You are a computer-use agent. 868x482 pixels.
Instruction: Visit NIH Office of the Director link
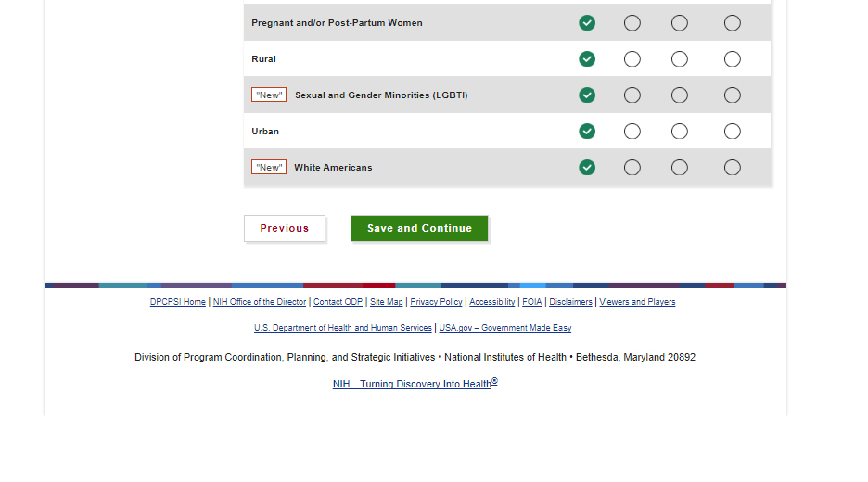pos(260,302)
